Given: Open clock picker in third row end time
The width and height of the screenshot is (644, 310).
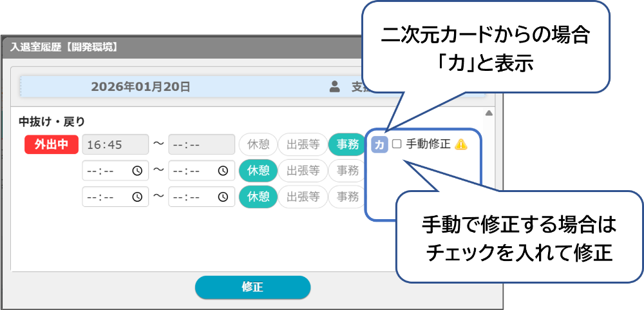Looking at the screenshot, I should click(223, 197).
